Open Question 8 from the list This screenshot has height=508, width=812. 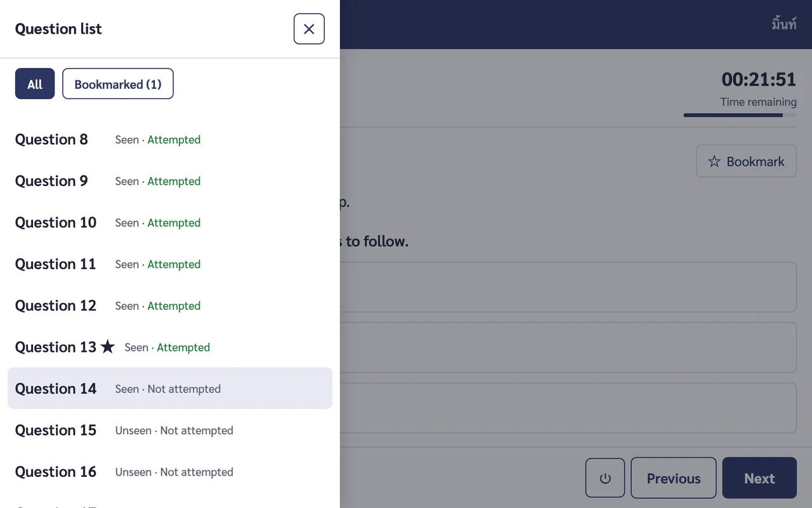click(170, 139)
